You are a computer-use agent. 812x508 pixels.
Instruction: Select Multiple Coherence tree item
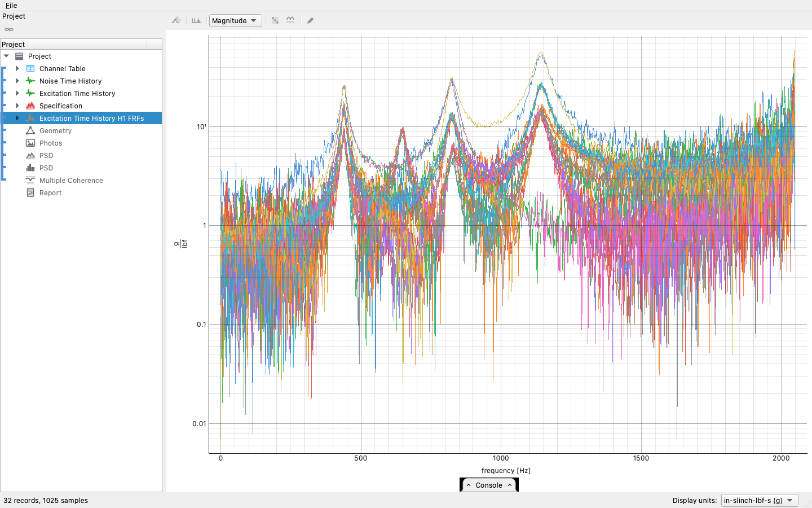[71, 180]
